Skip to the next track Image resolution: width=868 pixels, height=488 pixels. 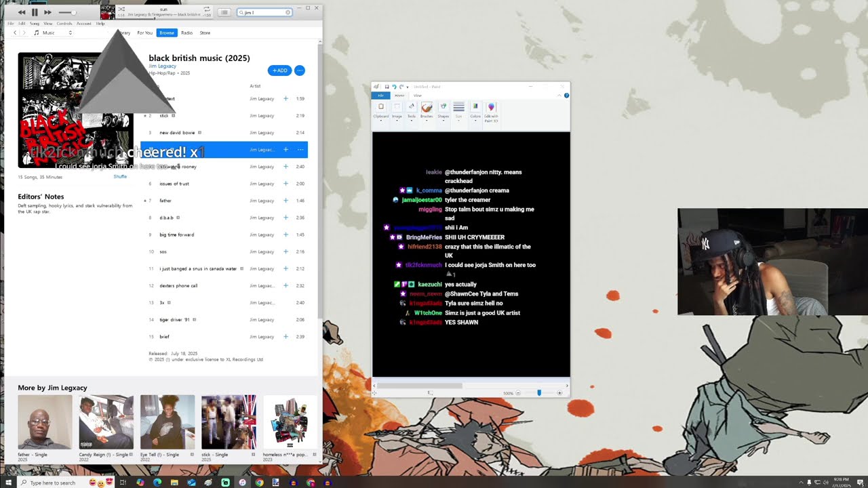tap(47, 12)
